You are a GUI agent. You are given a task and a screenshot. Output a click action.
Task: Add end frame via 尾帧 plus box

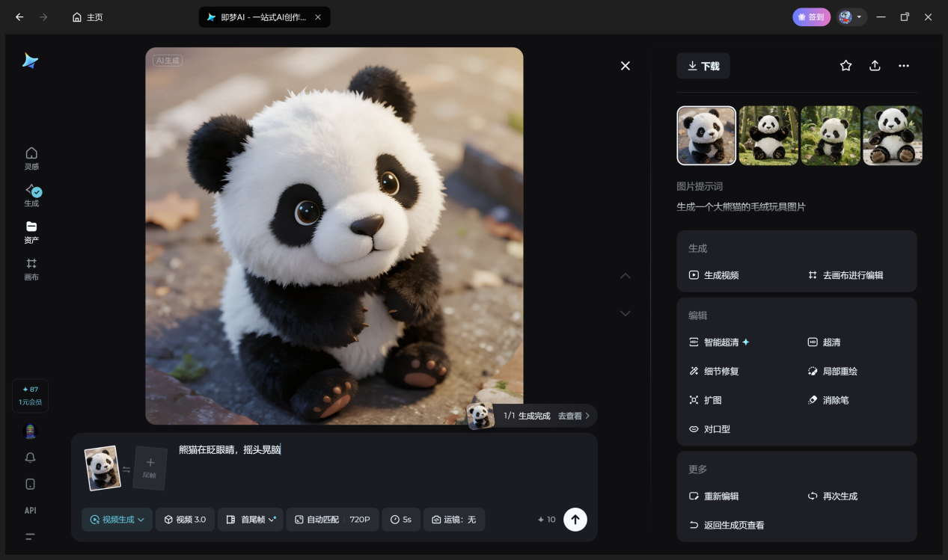click(150, 468)
